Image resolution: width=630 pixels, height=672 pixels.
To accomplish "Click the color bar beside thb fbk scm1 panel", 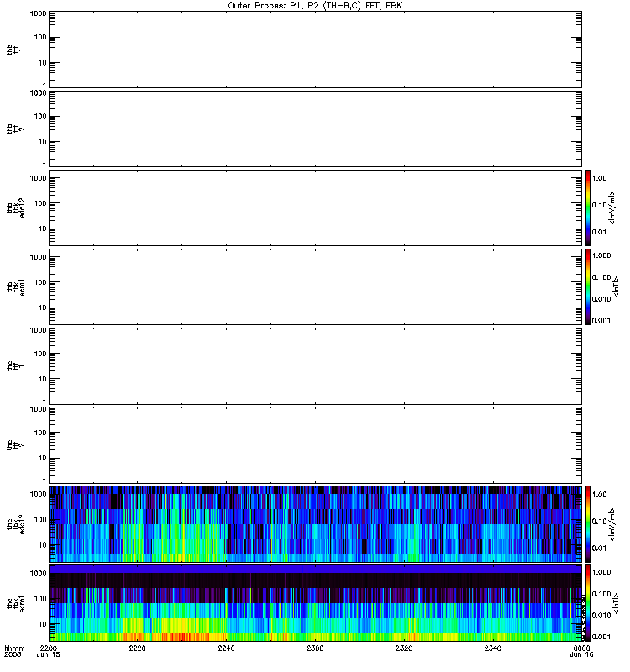I will pos(588,286).
